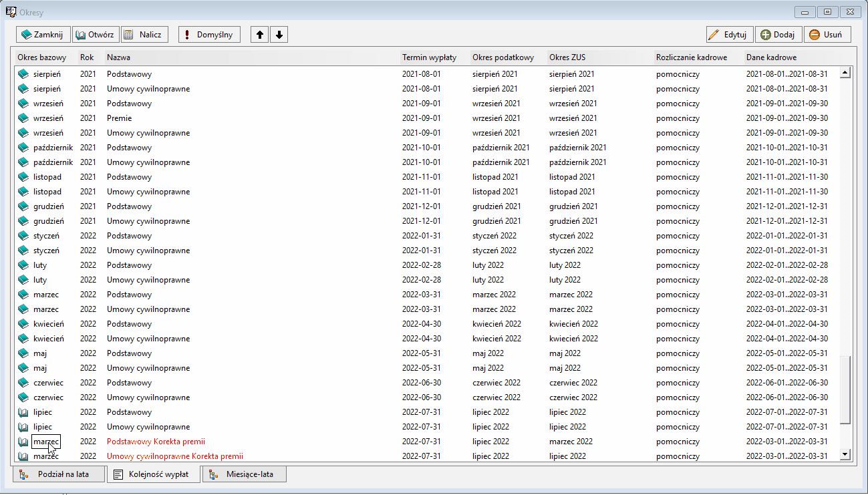Click the vertical scrollbar thumb
The width and height of the screenshot is (868, 495).
pyautogui.click(x=845, y=389)
